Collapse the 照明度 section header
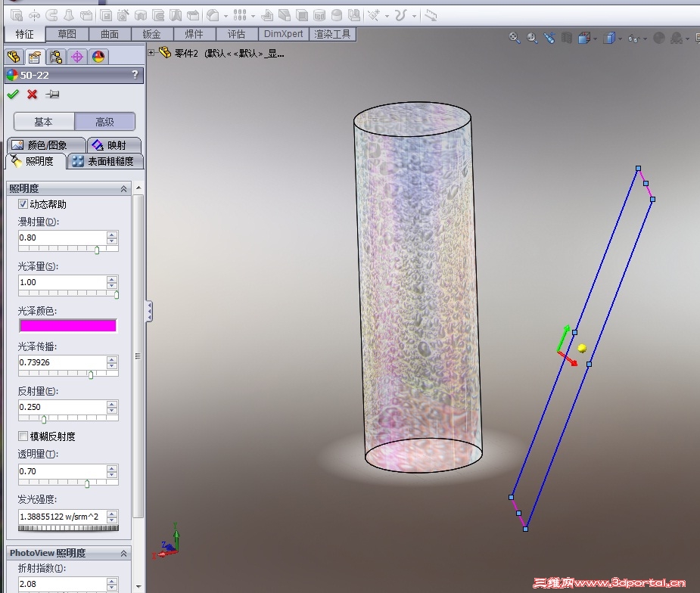700x593 pixels. point(69,189)
